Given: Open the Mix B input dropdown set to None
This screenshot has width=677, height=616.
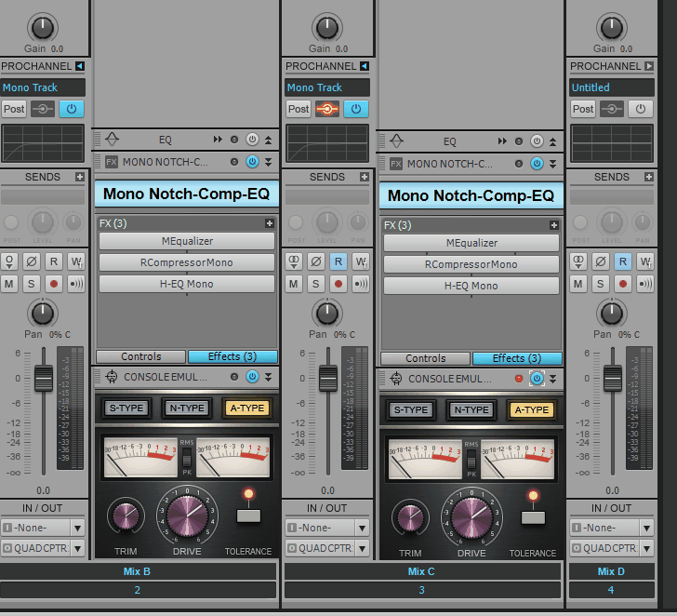Looking at the screenshot, I should [43, 528].
